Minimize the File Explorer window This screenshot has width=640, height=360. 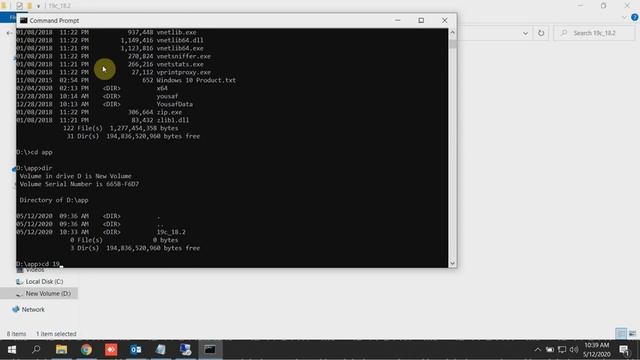pos(580,6)
